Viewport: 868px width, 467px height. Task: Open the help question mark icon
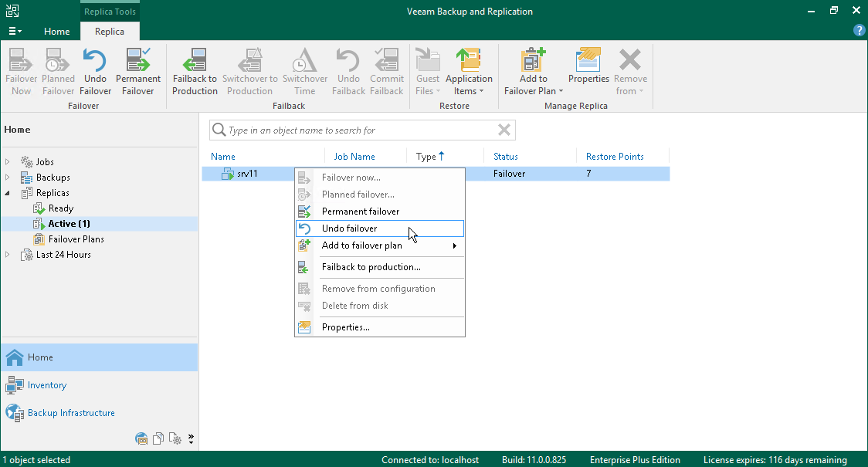click(x=860, y=31)
